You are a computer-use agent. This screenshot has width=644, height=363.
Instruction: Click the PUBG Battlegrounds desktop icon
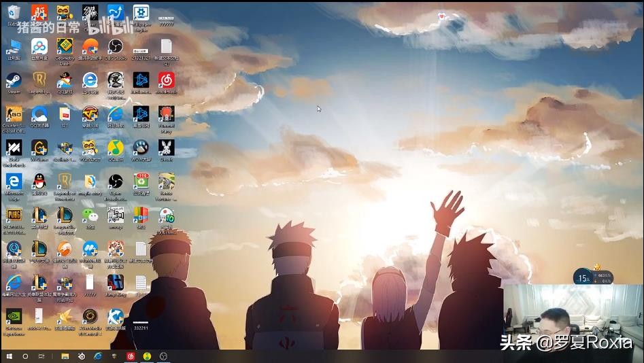coord(14,215)
